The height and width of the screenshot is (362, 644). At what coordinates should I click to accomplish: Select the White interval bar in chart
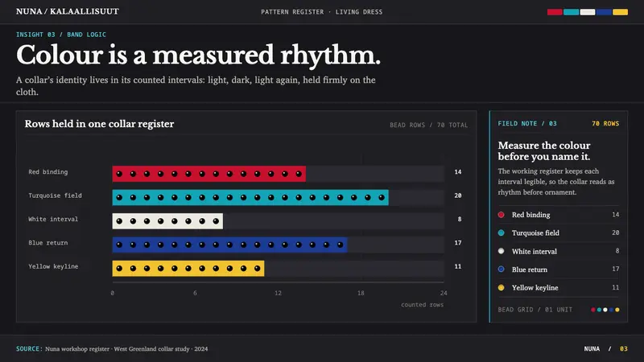click(167, 221)
